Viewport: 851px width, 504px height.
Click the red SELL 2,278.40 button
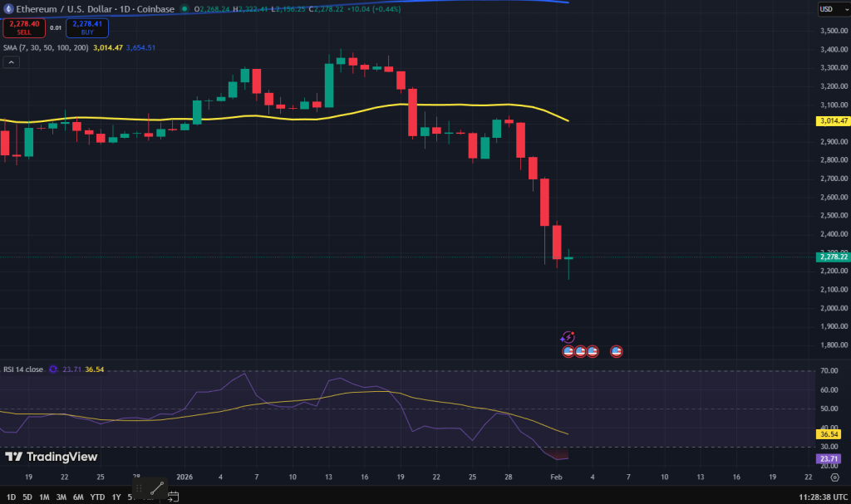[24, 27]
